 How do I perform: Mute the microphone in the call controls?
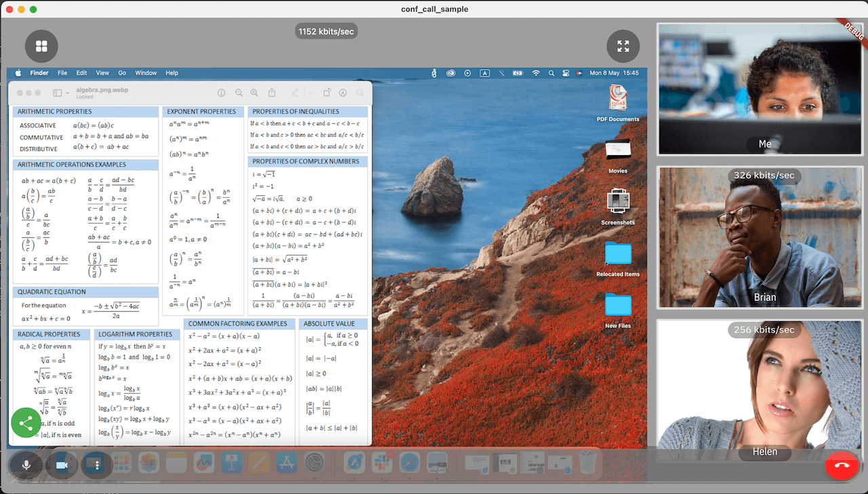pos(26,465)
